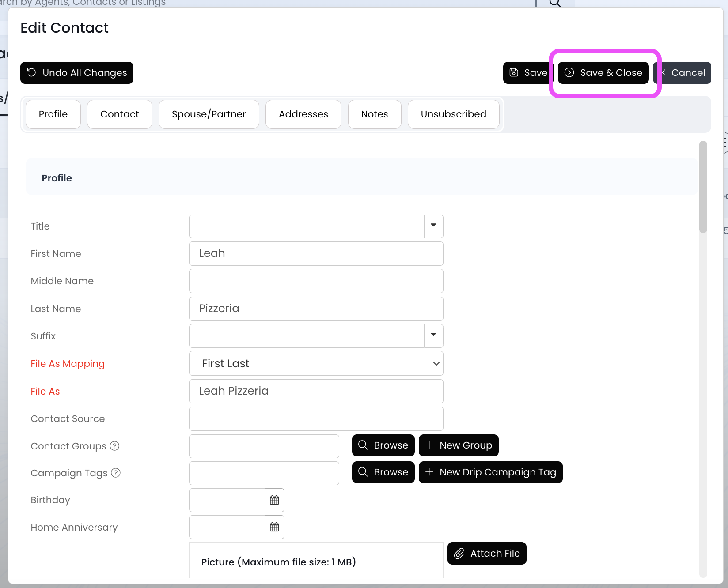The width and height of the screenshot is (728, 588).
Task: Open the Spouse/Partner tab
Action: tap(209, 114)
